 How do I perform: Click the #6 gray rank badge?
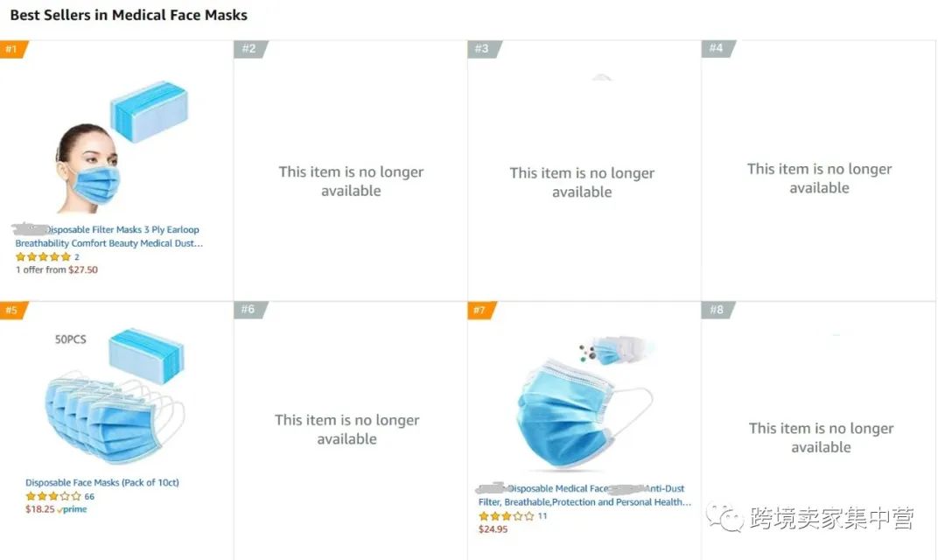point(249,310)
